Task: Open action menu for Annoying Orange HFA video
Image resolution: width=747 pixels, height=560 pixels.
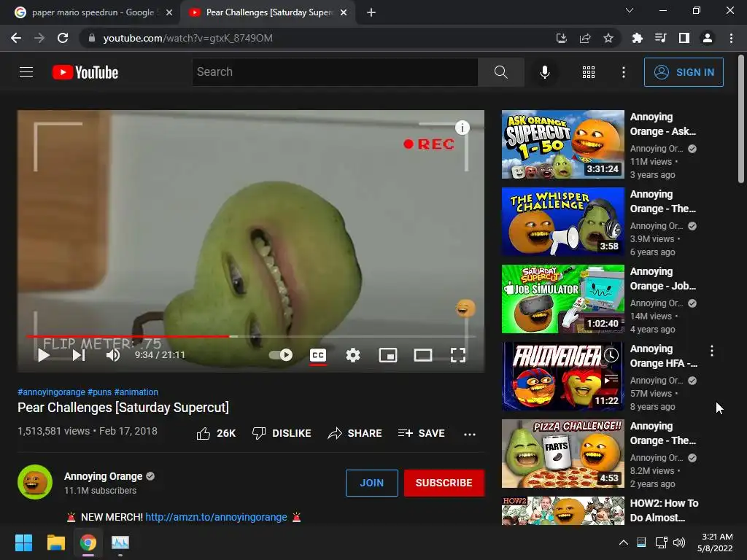Action: click(x=712, y=351)
